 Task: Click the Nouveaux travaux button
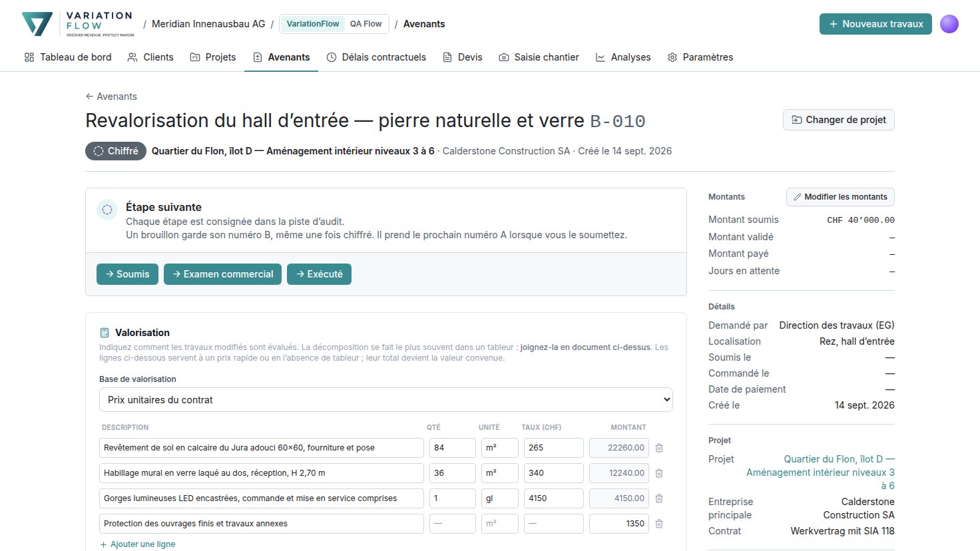pyautogui.click(x=875, y=24)
